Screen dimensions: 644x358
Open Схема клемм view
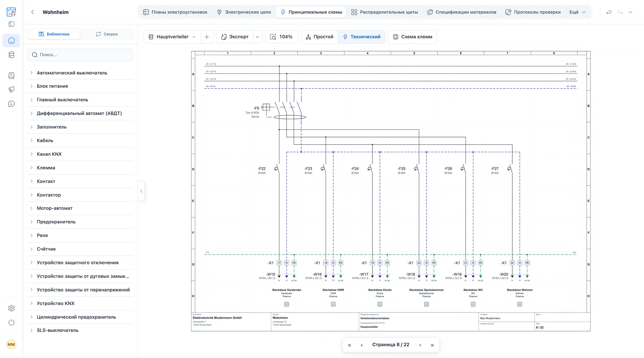[x=413, y=37]
